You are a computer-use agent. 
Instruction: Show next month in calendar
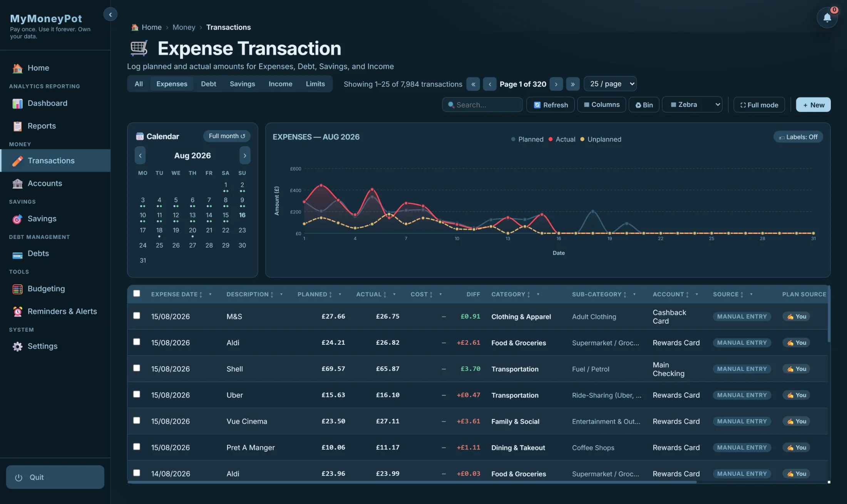coord(245,155)
